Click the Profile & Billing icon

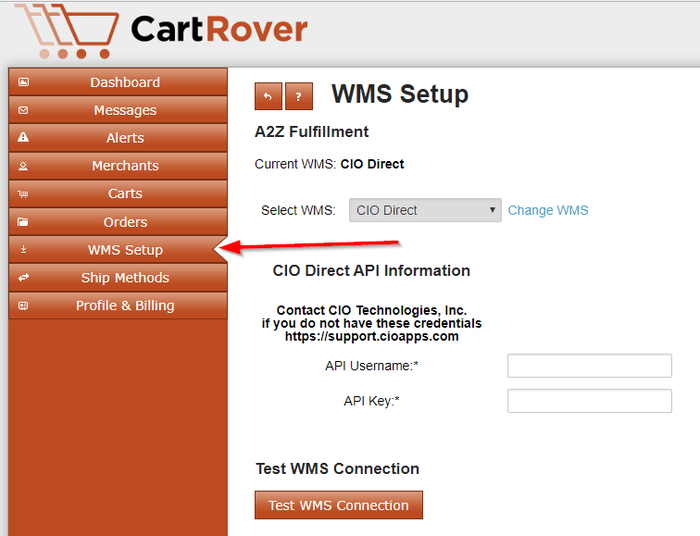23,306
